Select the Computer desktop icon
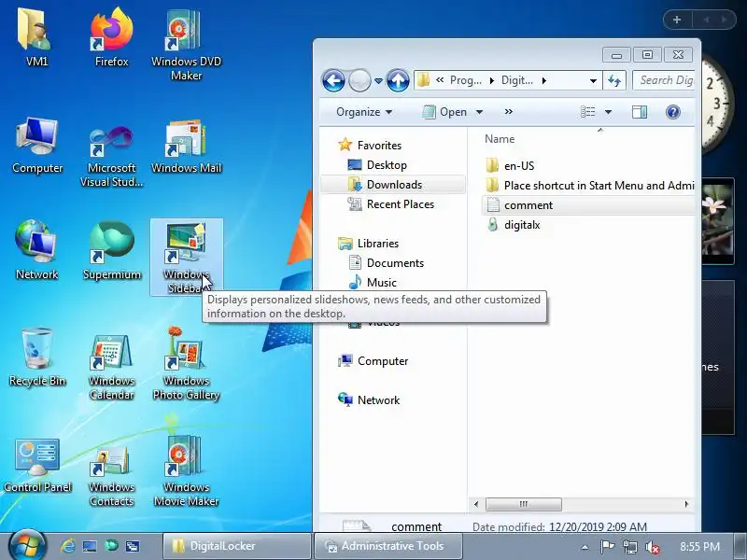This screenshot has height=560, width=747. click(37, 147)
